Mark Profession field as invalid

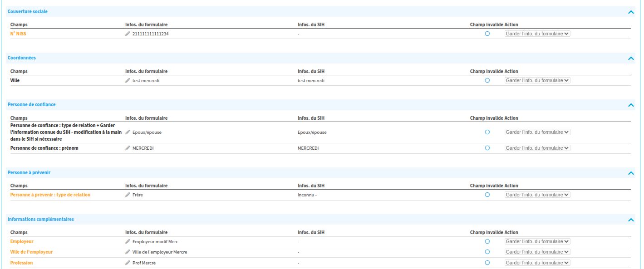click(x=487, y=263)
